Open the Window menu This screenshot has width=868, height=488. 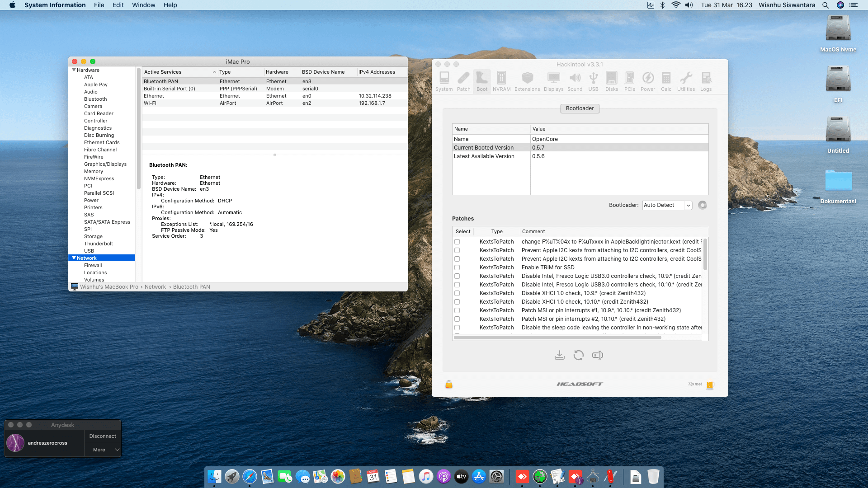pos(143,5)
